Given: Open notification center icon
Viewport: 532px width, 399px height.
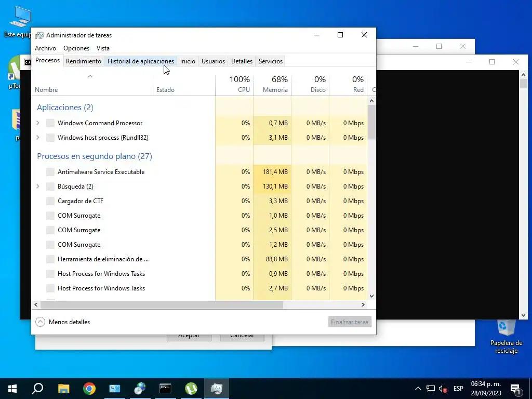Looking at the screenshot, I should point(516,389).
